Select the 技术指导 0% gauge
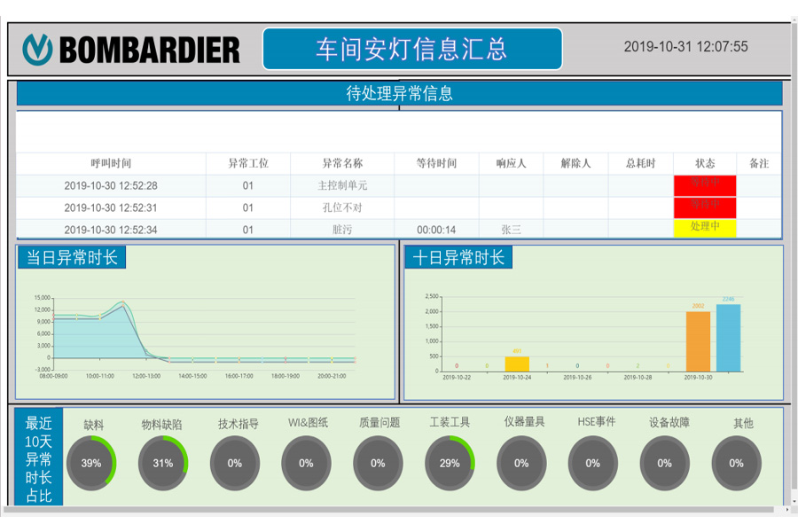 click(235, 463)
